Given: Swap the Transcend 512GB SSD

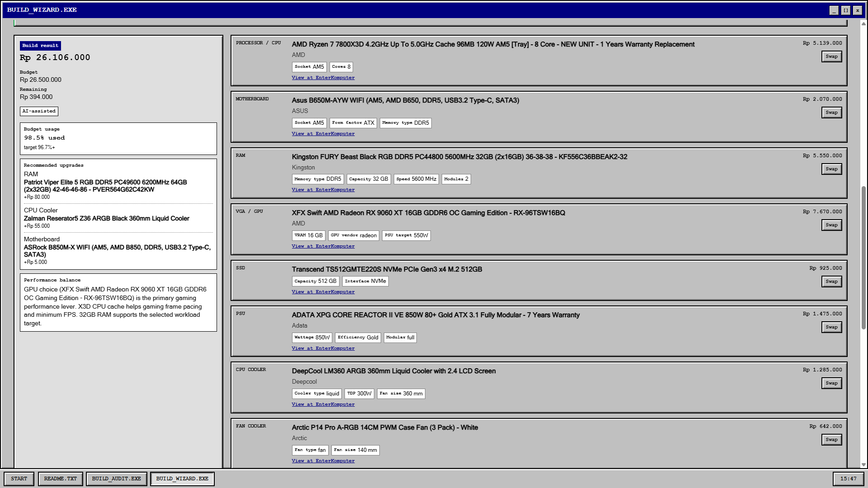Looking at the screenshot, I should [x=831, y=282].
